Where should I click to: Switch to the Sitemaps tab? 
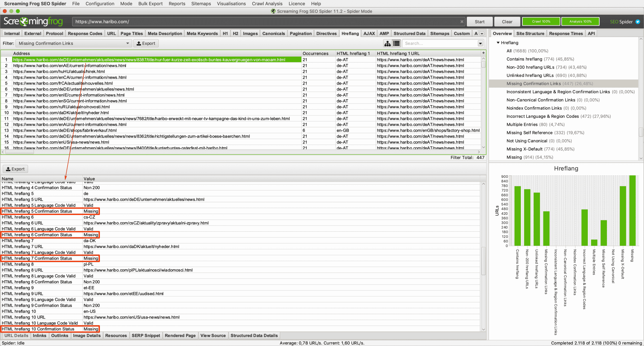(x=439, y=33)
